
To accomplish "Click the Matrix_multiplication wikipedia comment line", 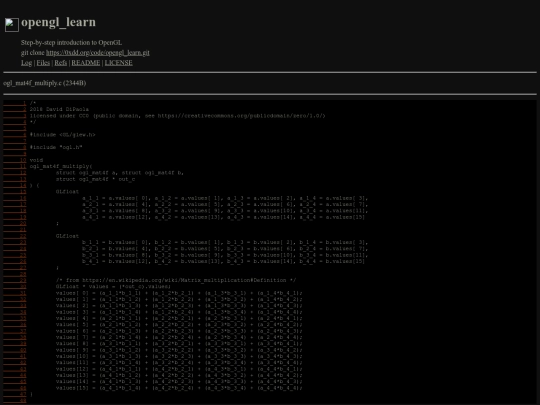I will [176, 280].
